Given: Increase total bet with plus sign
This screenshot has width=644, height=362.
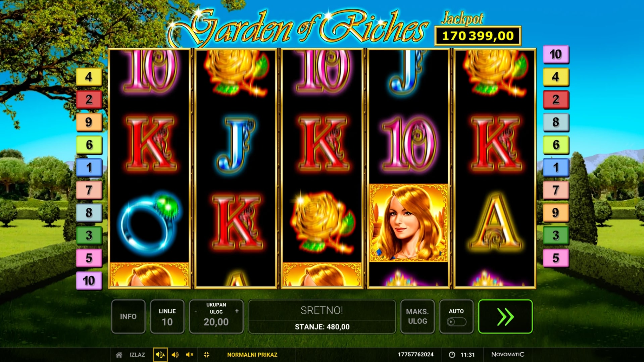Looking at the screenshot, I should 237,311.
